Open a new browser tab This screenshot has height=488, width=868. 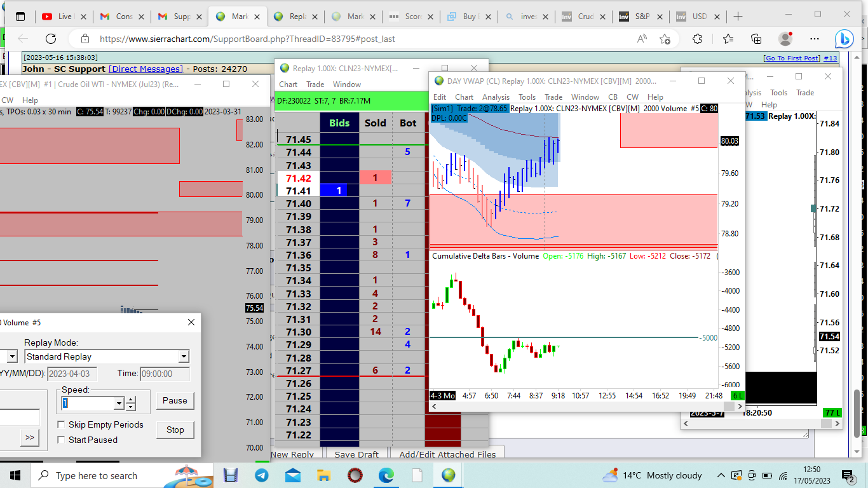point(738,17)
